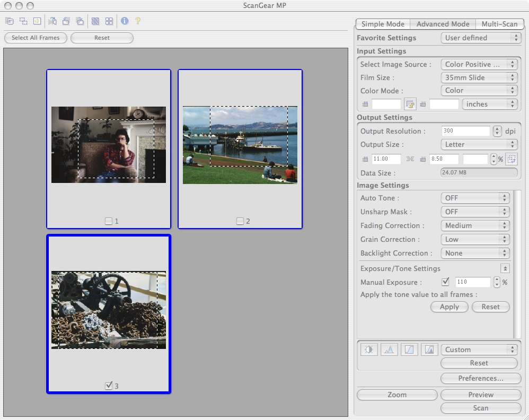Open the Output Size dropdown

tap(479, 144)
